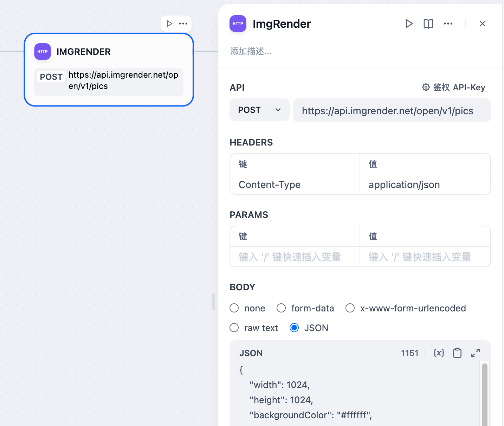This screenshot has height=426, width=504.
Task: Edit the API URL field
Action: [392, 110]
